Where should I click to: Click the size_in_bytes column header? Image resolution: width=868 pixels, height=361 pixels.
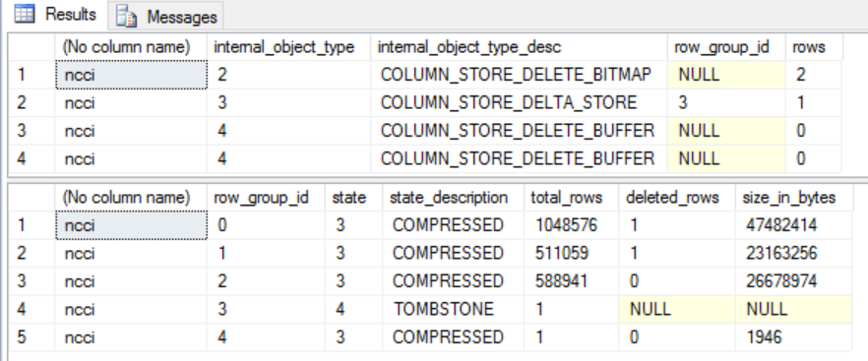pos(794,197)
